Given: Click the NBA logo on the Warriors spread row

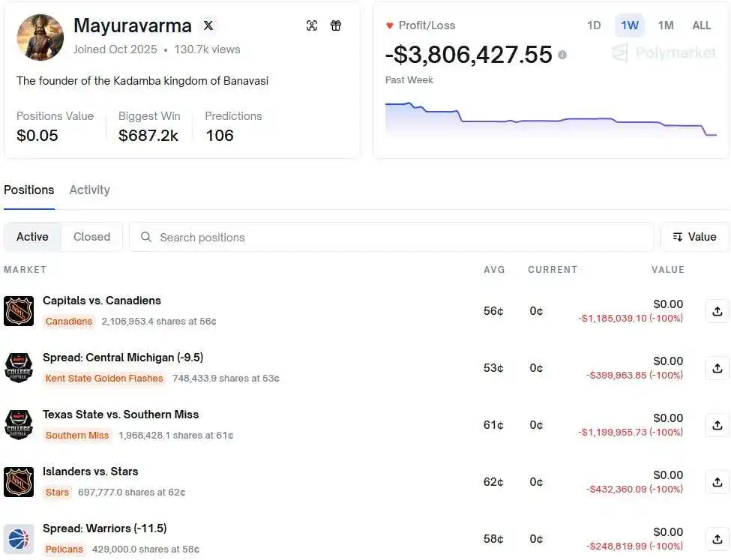Looking at the screenshot, I should tap(19, 538).
